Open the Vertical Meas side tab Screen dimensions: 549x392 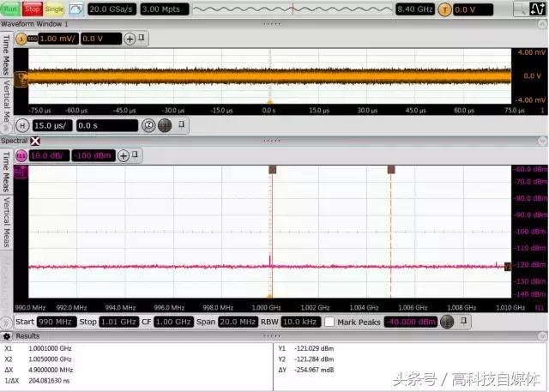click(x=6, y=93)
